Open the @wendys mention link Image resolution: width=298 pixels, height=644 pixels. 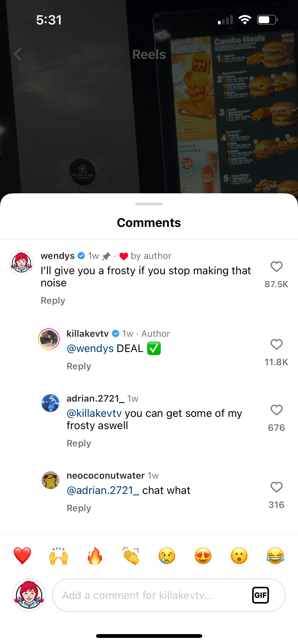click(x=90, y=348)
